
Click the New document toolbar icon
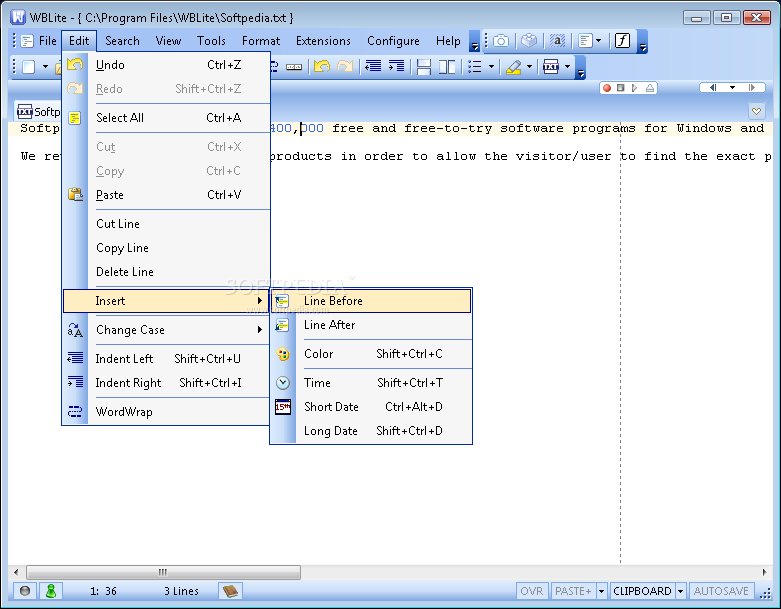[29, 67]
